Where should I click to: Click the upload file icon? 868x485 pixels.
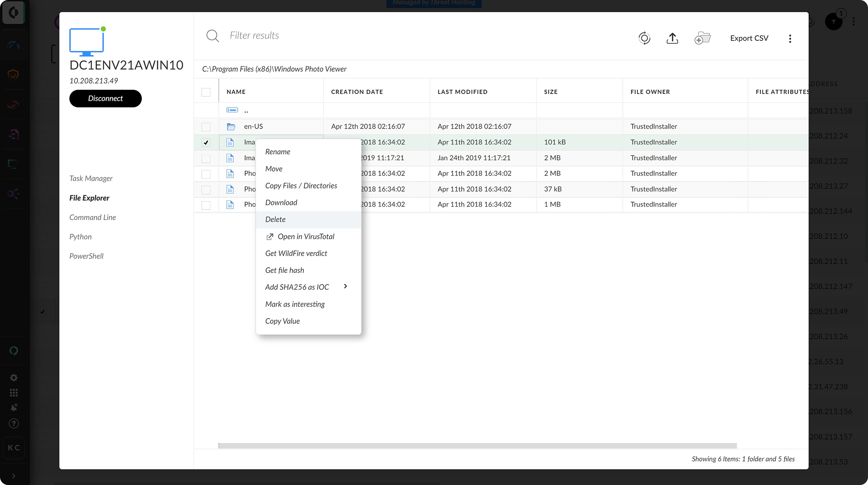click(672, 38)
